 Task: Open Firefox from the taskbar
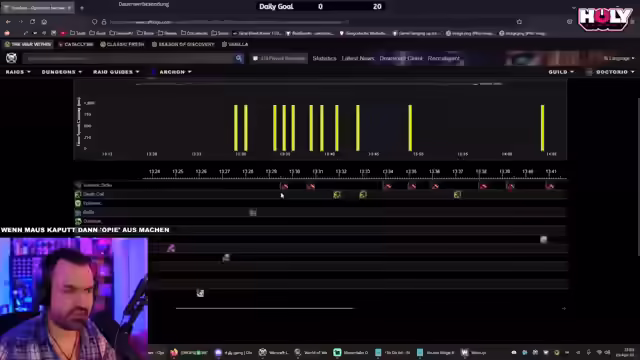(174, 352)
